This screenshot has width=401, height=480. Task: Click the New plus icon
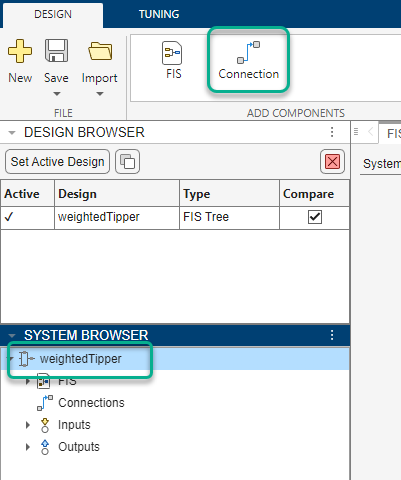[20, 51]
